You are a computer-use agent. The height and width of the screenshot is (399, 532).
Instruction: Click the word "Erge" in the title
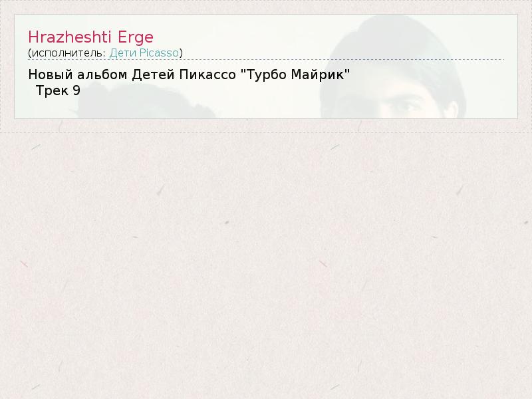coord(136,38)
